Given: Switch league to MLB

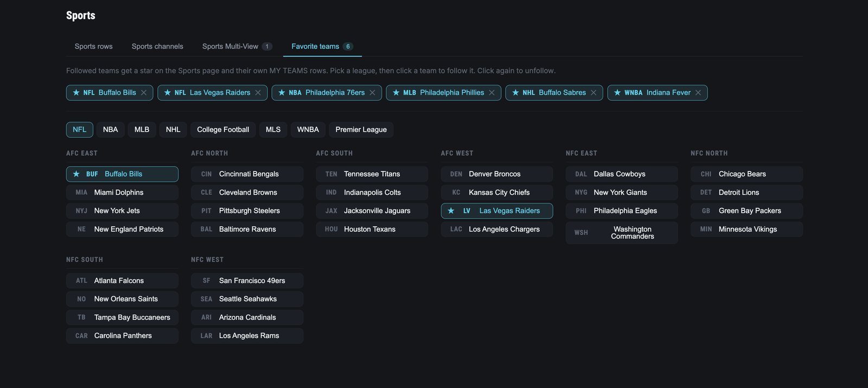Looking at the screenshot, I should (142, 130).
